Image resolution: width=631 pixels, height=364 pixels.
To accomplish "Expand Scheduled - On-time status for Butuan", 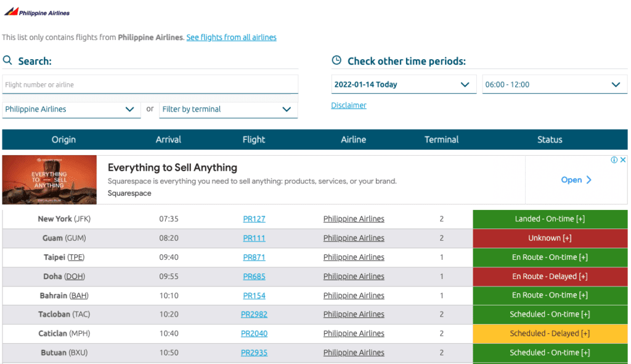I will 550,353.
